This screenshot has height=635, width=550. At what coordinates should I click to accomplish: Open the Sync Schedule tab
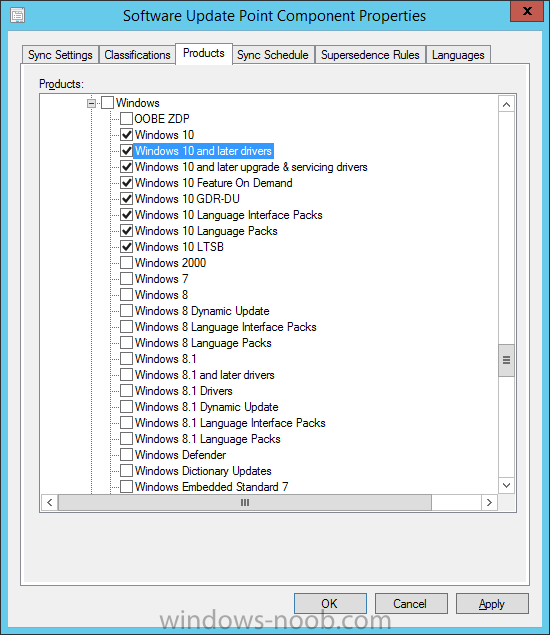tap(273, 55)
